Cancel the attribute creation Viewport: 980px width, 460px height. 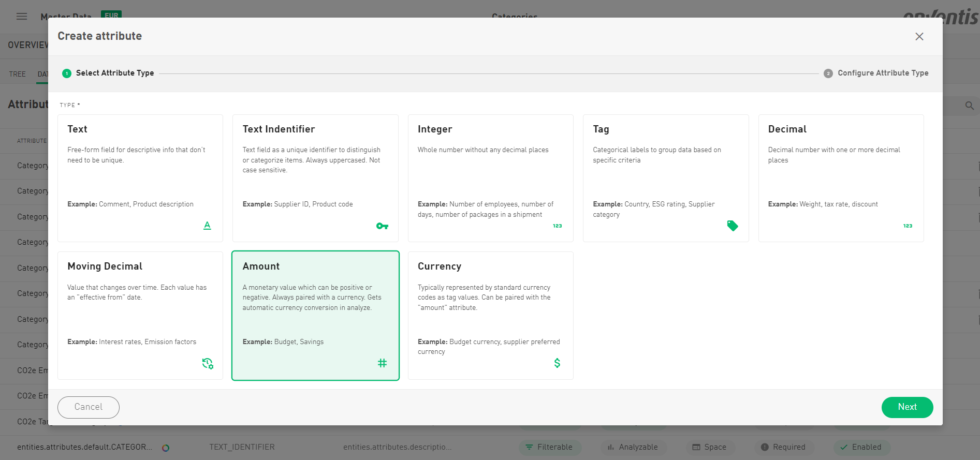(89, 407)
